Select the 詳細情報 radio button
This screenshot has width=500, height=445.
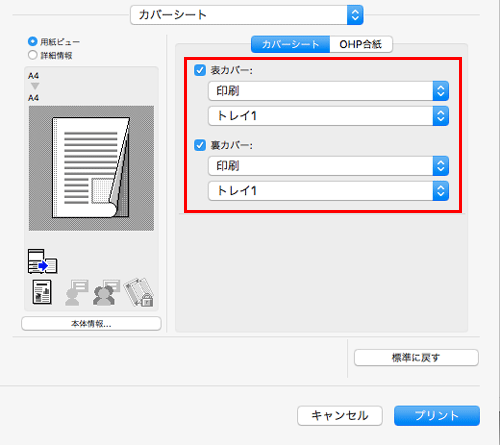[32, 55]
